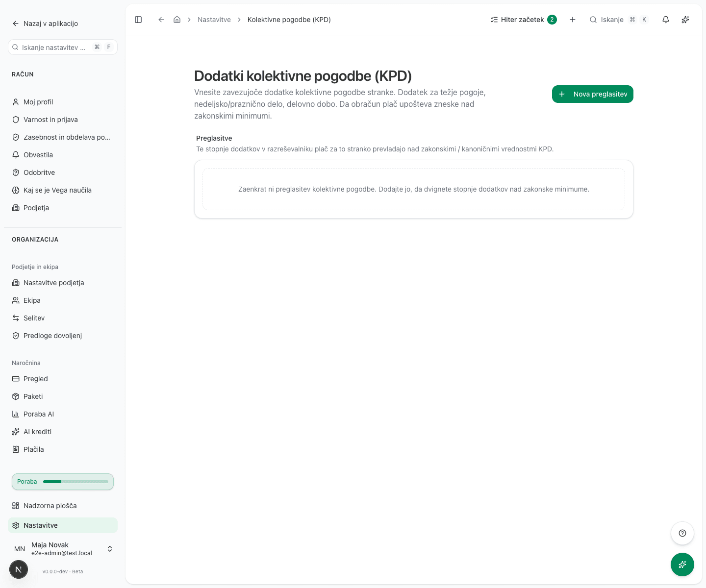This screenshot has width=706, height=588.
Task: Go to Paketi page
Action: (63, 396)
